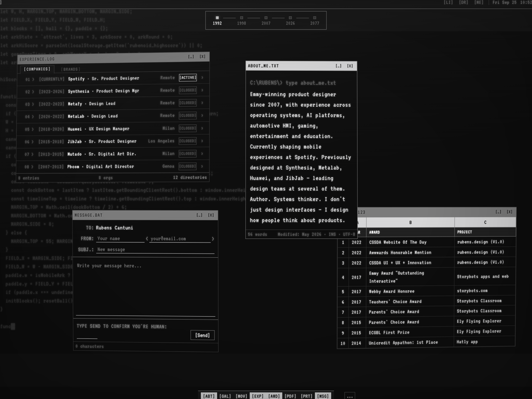Viewport: 532px width, 399px height.
Task: Expand the Pbcom row right chevron
Action: 202,166
